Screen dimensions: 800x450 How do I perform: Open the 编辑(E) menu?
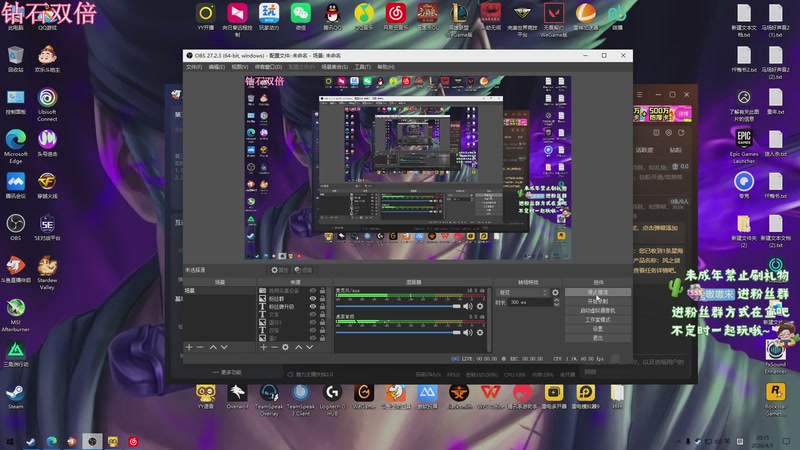[216, 67]
